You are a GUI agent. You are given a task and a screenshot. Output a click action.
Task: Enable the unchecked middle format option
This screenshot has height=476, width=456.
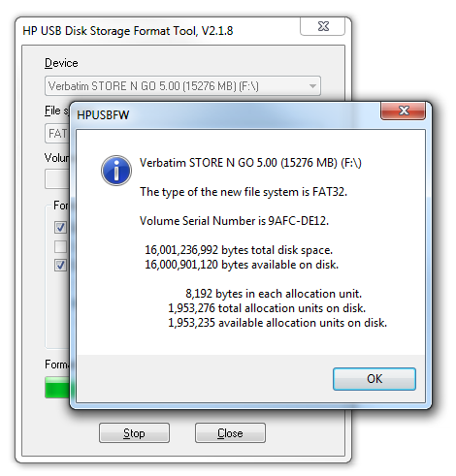coord(60,246)
